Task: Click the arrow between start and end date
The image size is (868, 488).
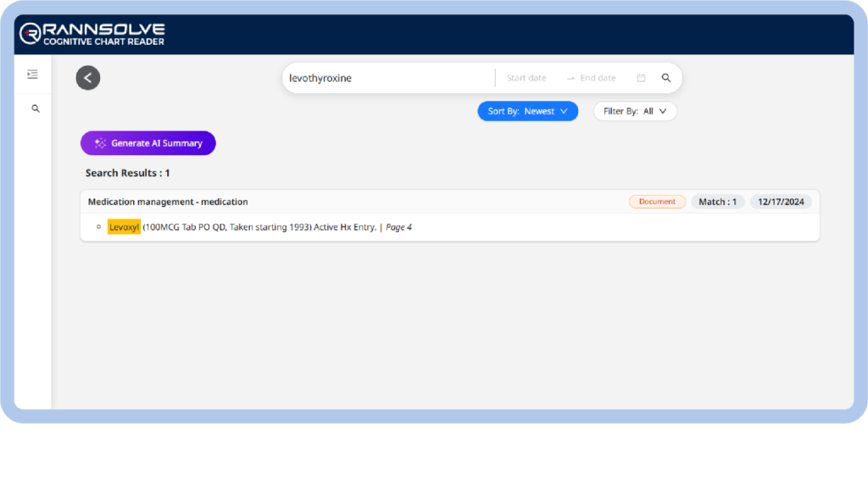Action: [570, 78]
